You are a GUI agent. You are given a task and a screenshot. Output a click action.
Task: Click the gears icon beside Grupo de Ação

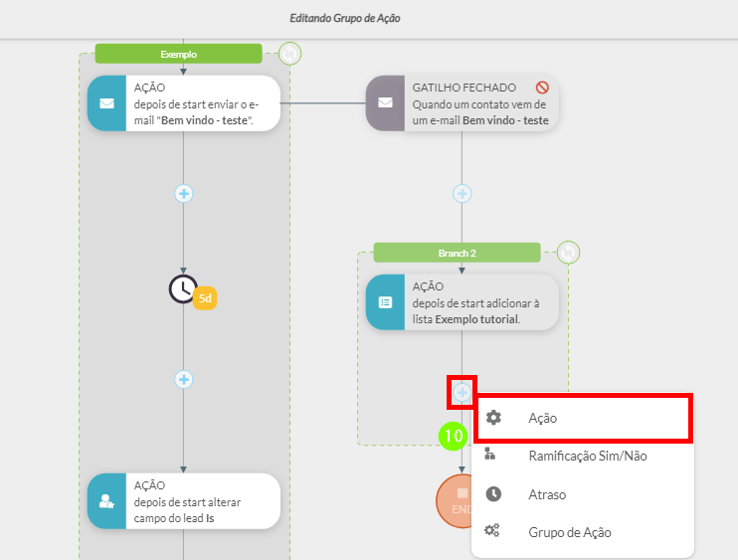(x=492, y=532)
